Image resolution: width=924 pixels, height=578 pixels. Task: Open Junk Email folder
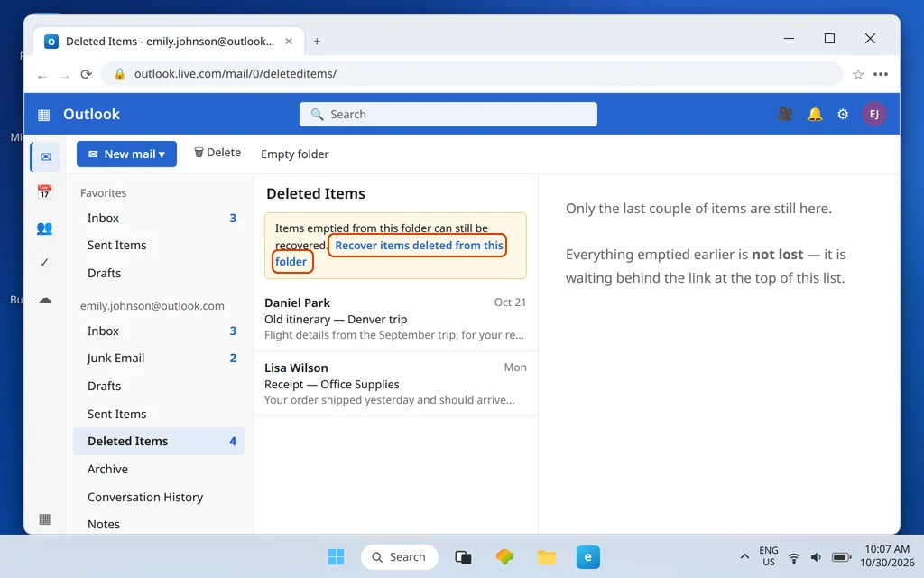[x=159, y=358]
